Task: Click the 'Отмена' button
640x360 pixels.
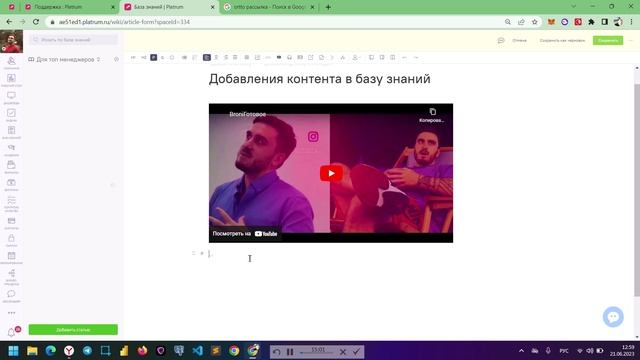Action: pyautogui.click(x=519, y=40)
